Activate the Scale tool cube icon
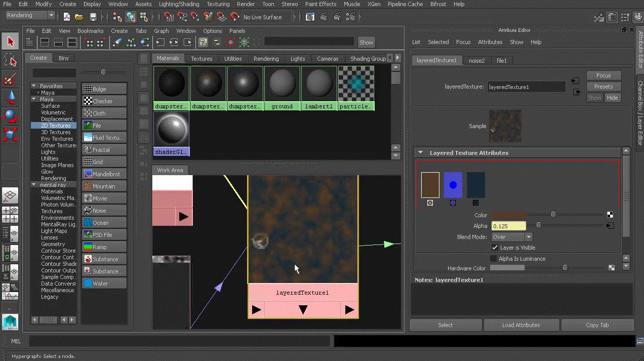This screenshot has width=644, height=361. click(10, 136)
